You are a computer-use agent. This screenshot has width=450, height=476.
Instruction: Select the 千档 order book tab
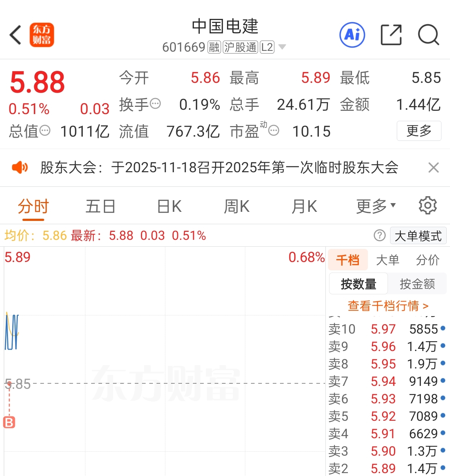pyautogui.click(x=348, y=260)
